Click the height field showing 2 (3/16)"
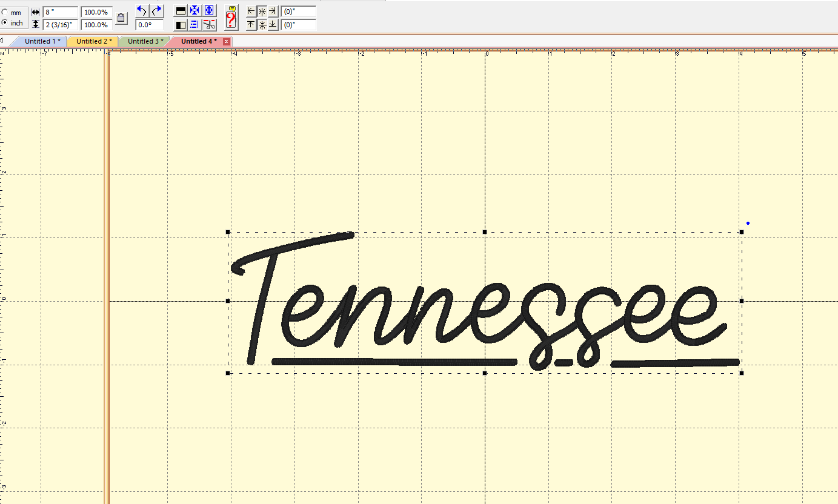 (x=60, y=25)
